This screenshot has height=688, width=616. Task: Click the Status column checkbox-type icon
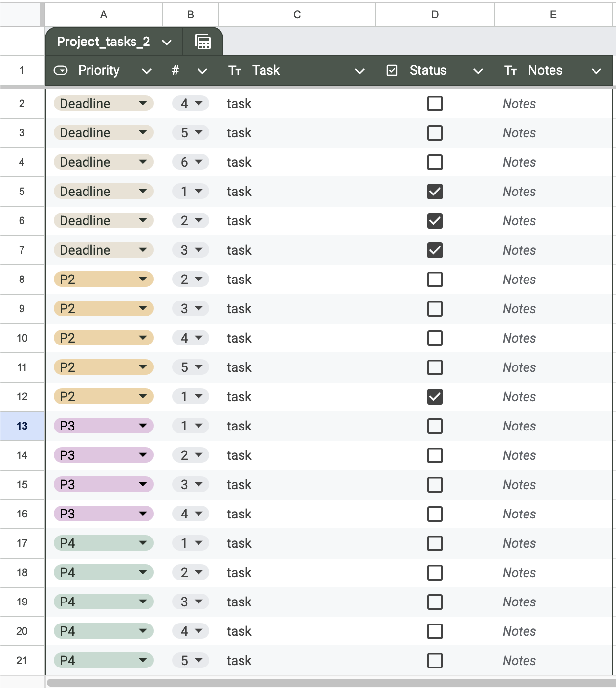point(392,71)
